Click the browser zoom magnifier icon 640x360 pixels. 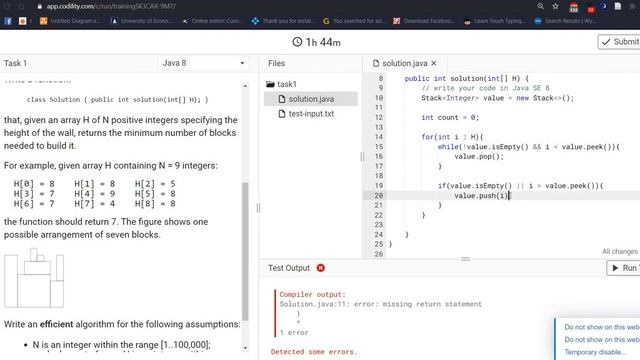[x=540, y=6]
